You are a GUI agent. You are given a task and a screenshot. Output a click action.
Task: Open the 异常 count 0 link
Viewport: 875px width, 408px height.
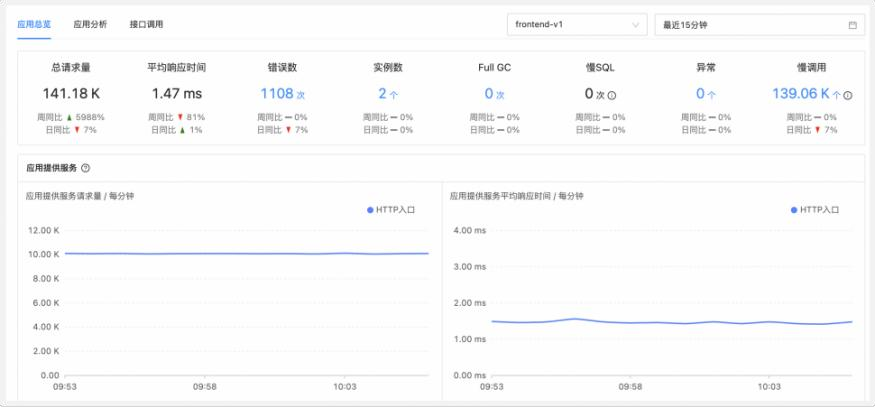click(x=700, y=93)
